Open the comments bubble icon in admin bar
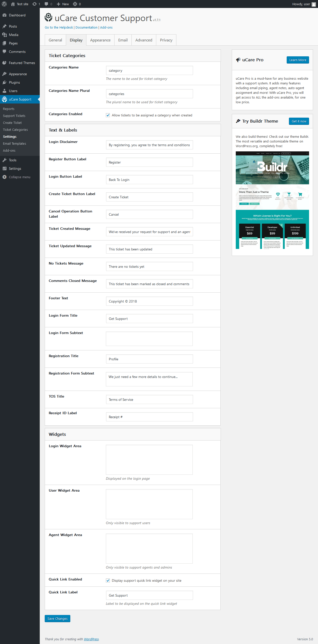Image resolution: width=318 pixels, height=644 pixels. pyautogui.click(x=46, y=4)
